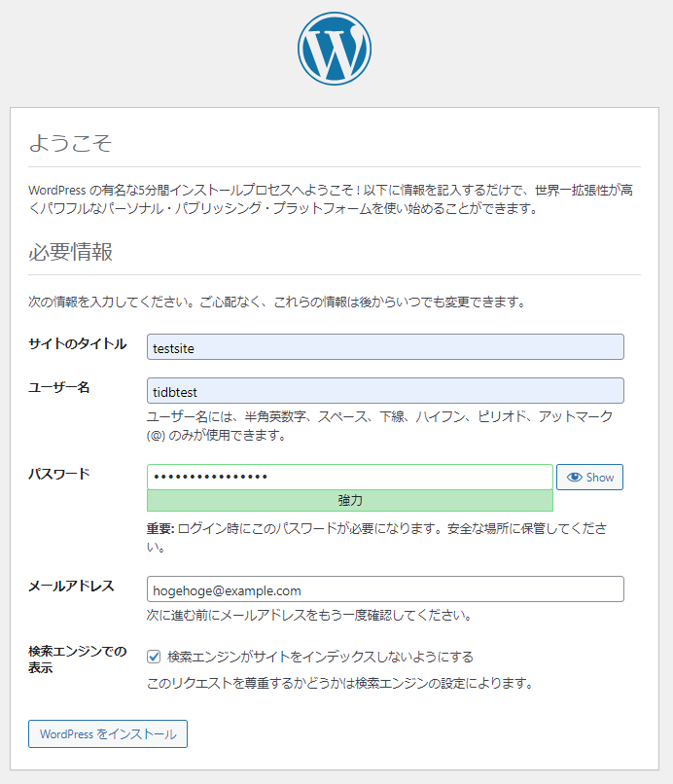Click the 検索エンジンがサイトをインデックスしないようにする label

point(320,657)
